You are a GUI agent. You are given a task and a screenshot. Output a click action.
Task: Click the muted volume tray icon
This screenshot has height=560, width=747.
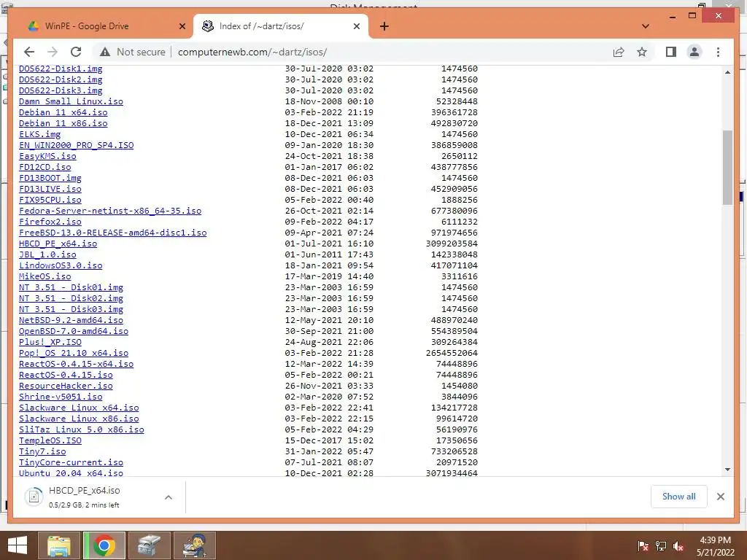coord(678,546)
